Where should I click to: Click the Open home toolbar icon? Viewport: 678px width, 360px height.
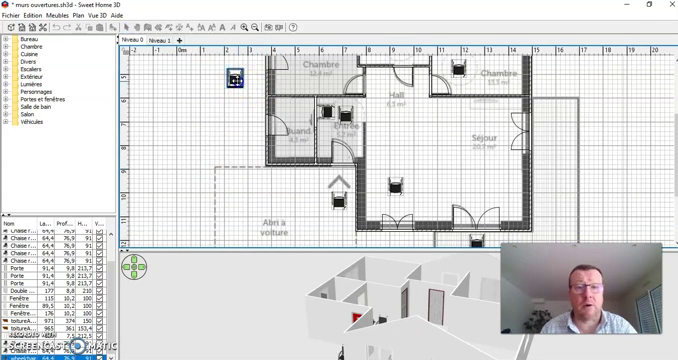[22, 27]
